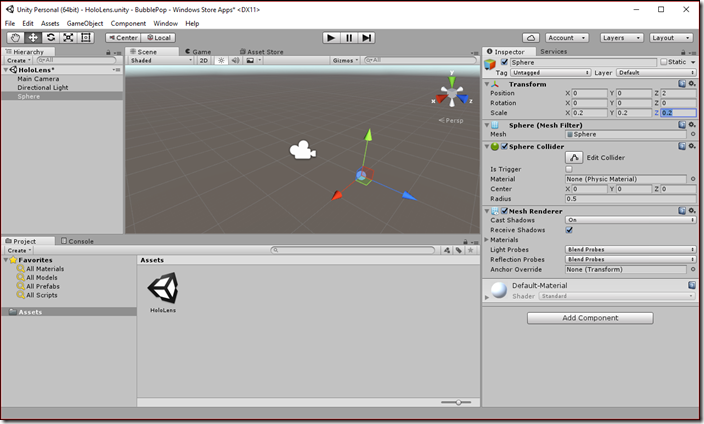
Task: Select the Move tool
Action: point(33,38)
